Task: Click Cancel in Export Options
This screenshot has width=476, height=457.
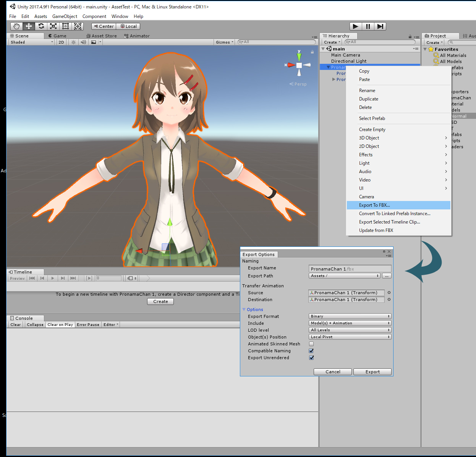Action: (333, 372)
